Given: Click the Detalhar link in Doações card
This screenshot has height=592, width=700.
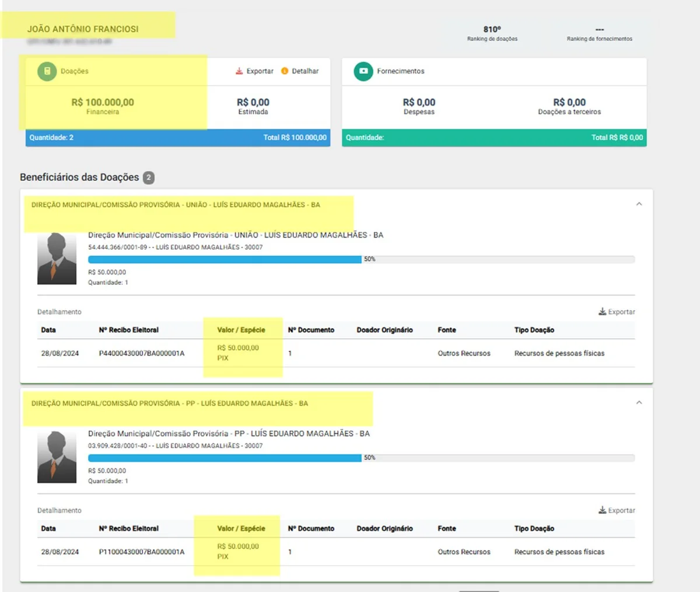Looking at the screenshot, I should coord(305,71).
